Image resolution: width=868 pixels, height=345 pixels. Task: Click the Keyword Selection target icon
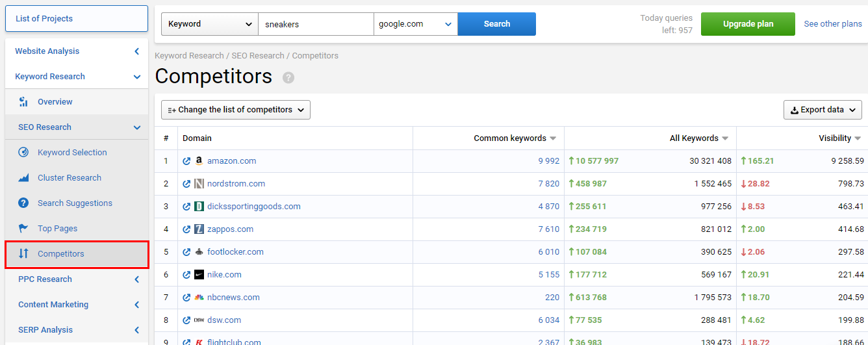pyautogui.click(x=23, y=153)
